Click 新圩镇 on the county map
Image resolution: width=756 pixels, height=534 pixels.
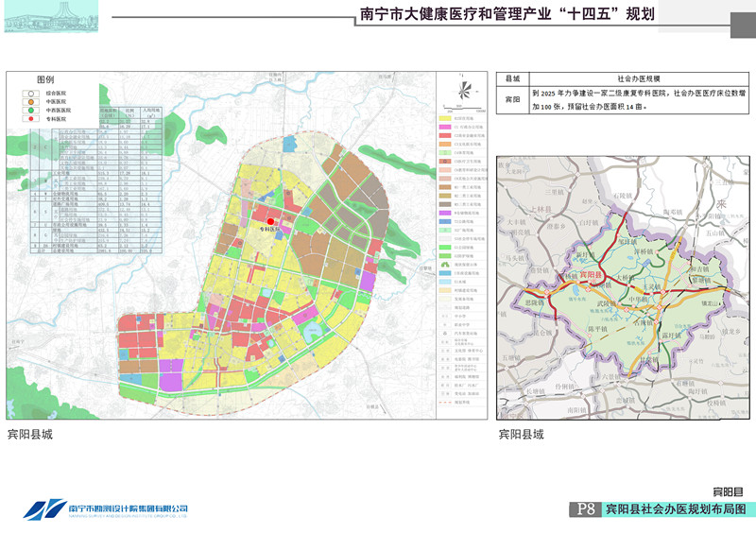click(x=585, y=254)
